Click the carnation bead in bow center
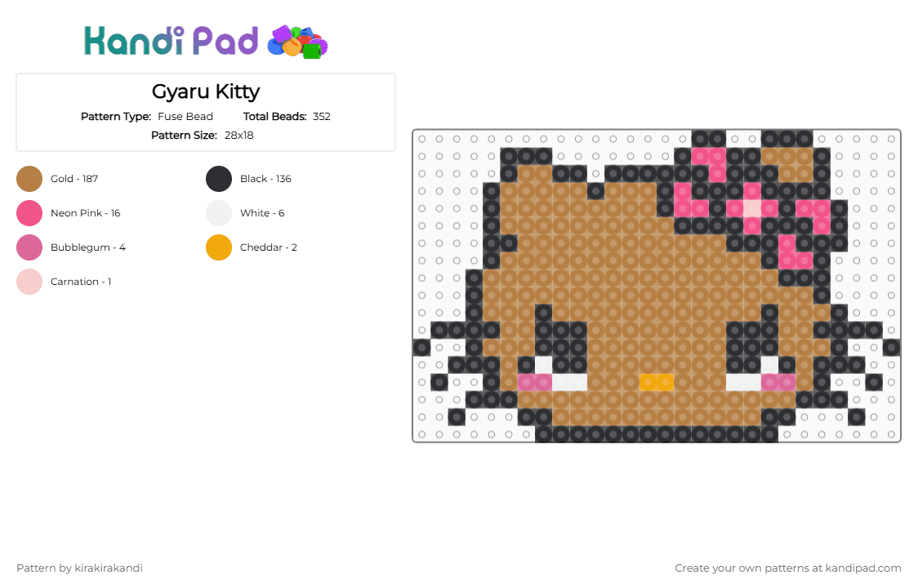Screen dimensions: 918x588 pyautogui.click(x=751, y=208)
